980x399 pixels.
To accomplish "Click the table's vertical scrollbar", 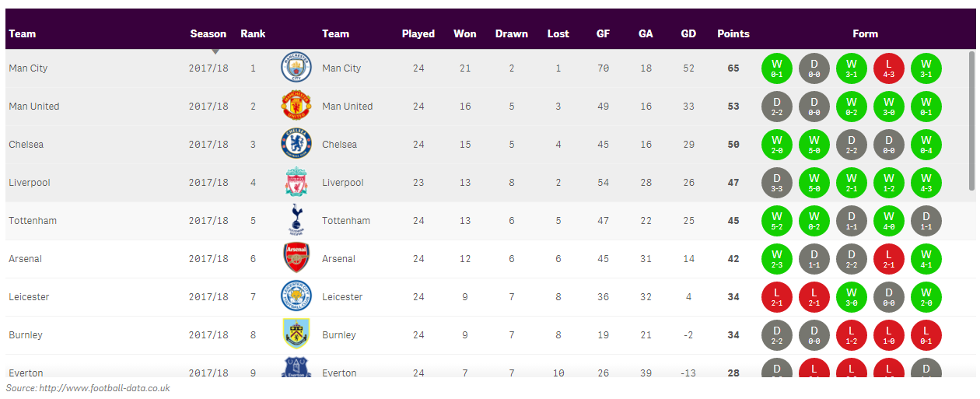I will click(x=971, y=121).
